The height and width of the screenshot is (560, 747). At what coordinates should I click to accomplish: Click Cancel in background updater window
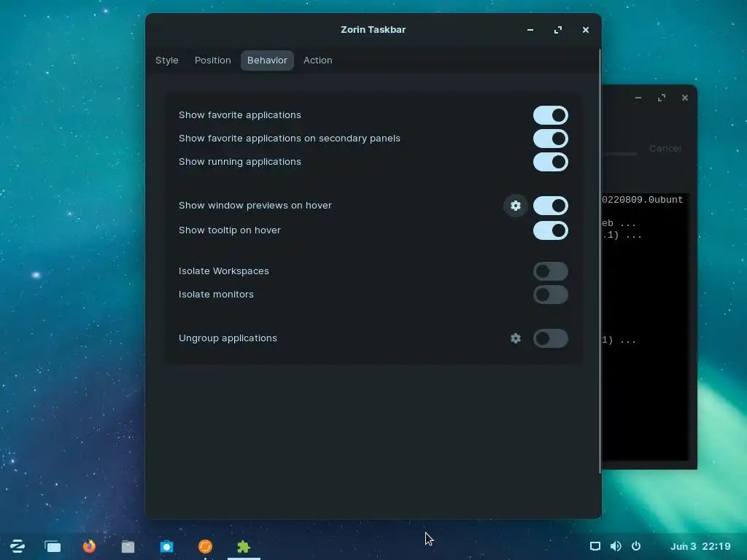(x=665, y=149)
